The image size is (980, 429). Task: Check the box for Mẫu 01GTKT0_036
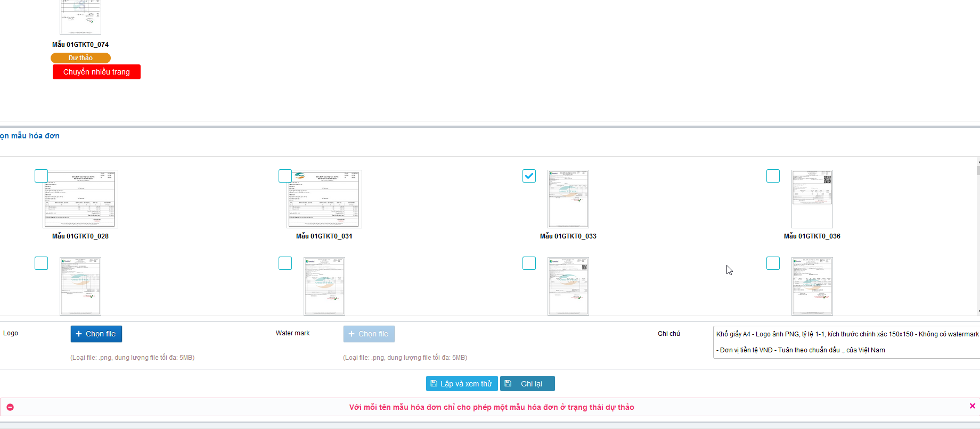[773, 176]
